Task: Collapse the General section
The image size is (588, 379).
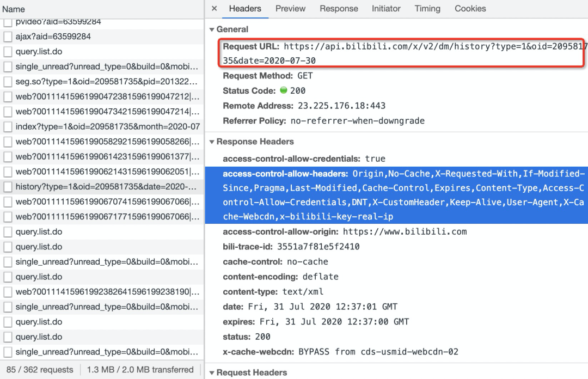Action: pos(212,29)
